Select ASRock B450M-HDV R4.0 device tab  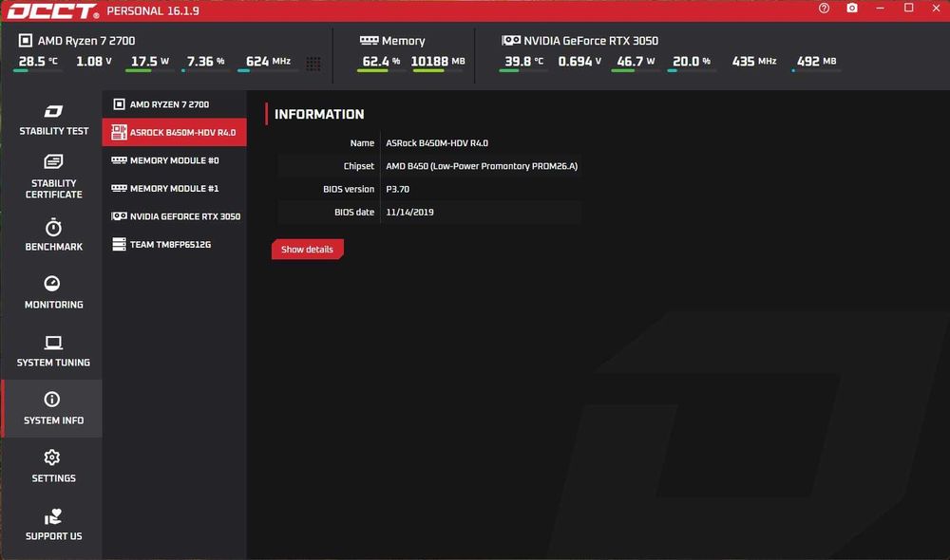coord(175,132)
